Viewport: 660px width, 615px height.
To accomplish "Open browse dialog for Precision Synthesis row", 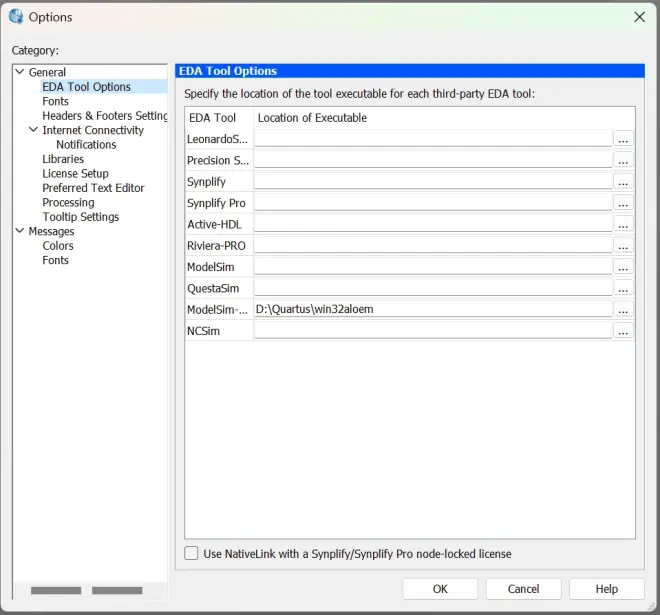I will [x=623, y=160].
